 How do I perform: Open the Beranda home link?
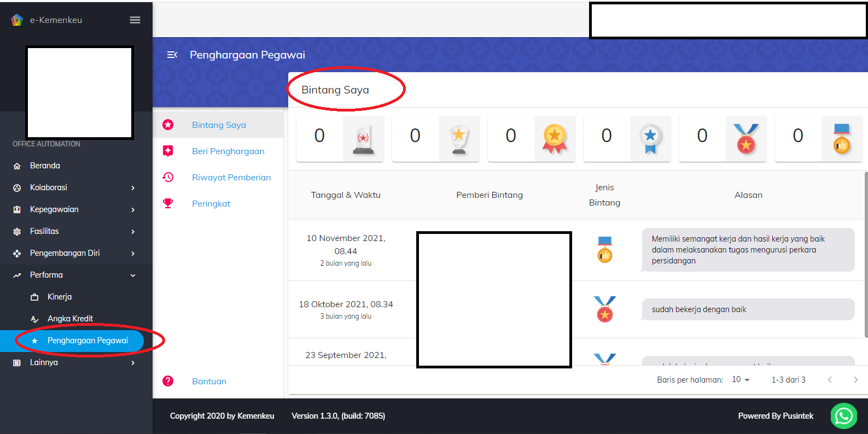45,166
